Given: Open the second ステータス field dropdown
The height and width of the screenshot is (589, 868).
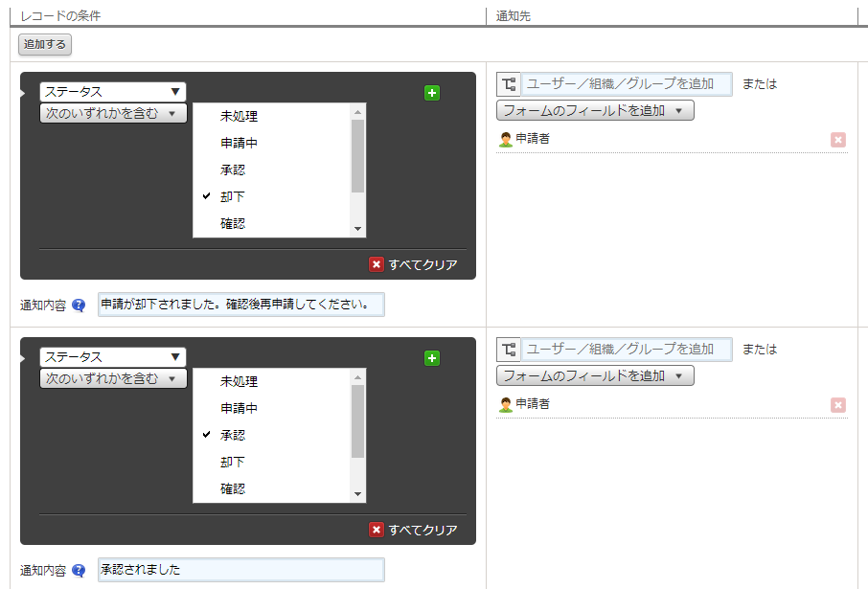Looking at the screenshot, I should (113, 357).
